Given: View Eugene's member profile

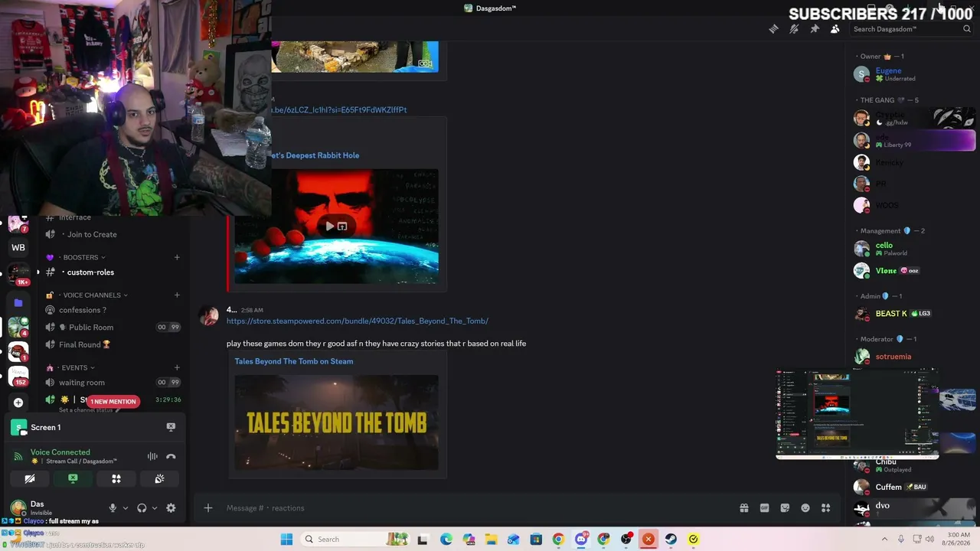Looking at the screenshot, I should (911, 74).
